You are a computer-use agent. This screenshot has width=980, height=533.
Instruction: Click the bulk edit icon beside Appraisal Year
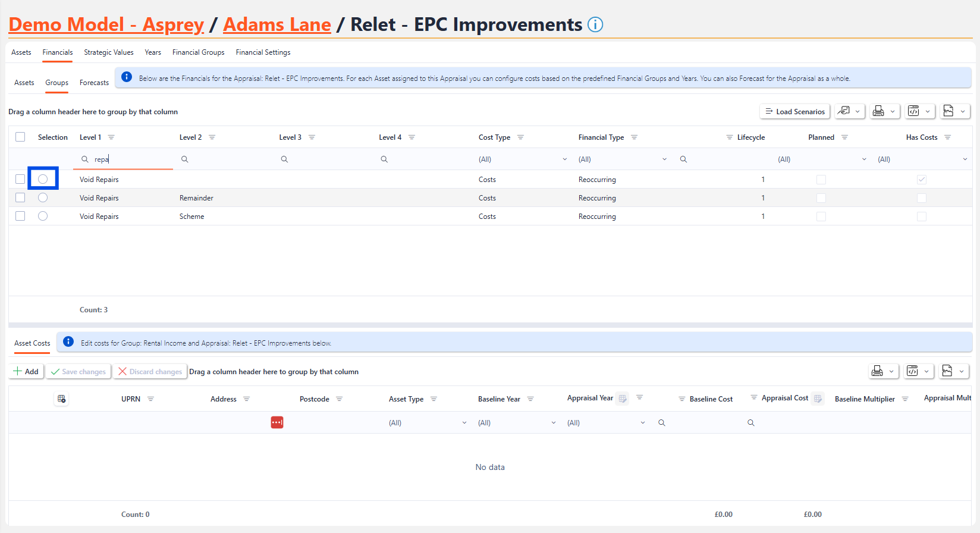(x=623, y=399)
